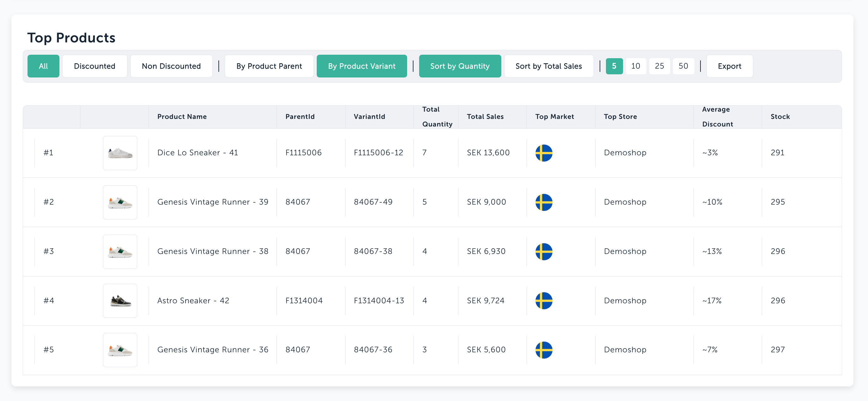Show 10 products per page
The height and width of the screenshot is (401, 868).
coord(635,66)
